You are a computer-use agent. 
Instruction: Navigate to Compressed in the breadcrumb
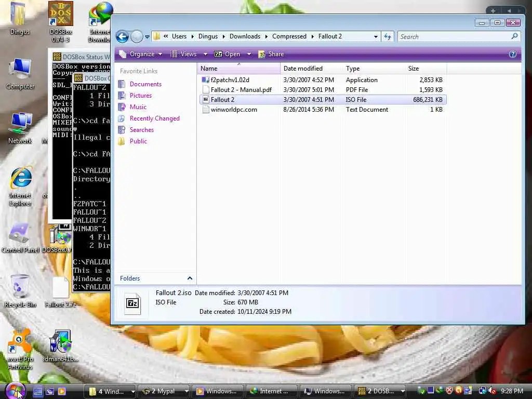point(289,36)
